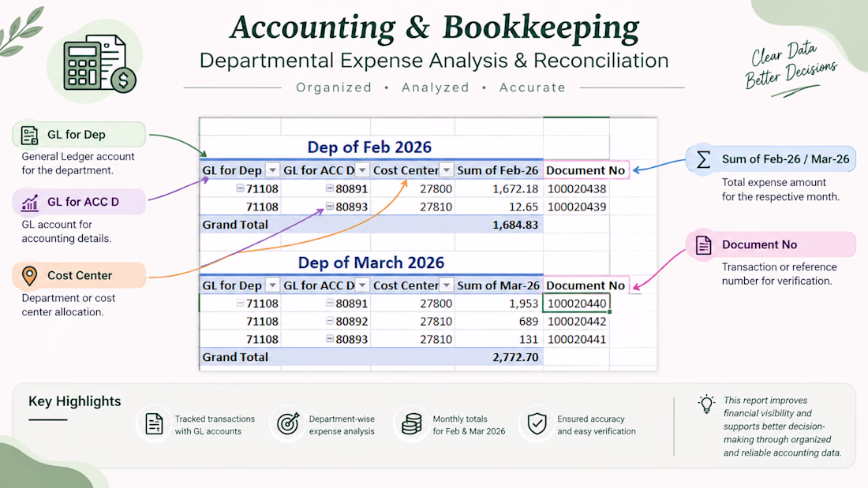Viewport: 868px width, 488px height.
Task: Open GL for Dep filter in Feb table
Action: [x=272, y=169]
